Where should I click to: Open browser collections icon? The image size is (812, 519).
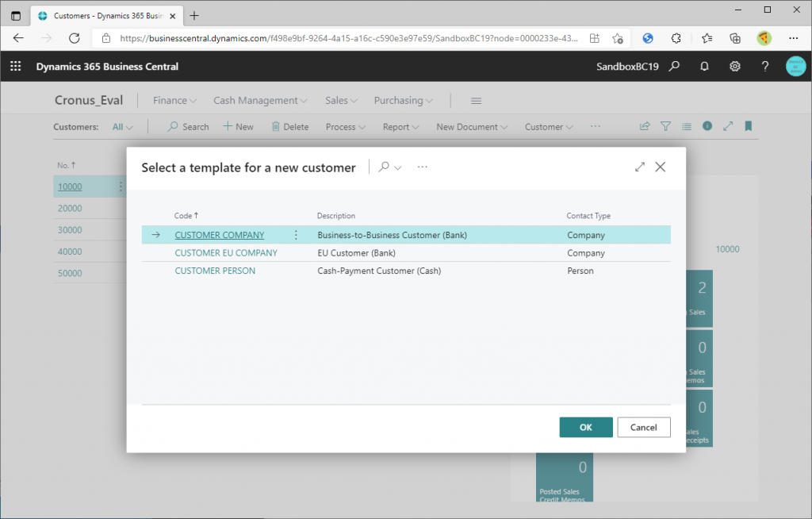coord(735,38)
